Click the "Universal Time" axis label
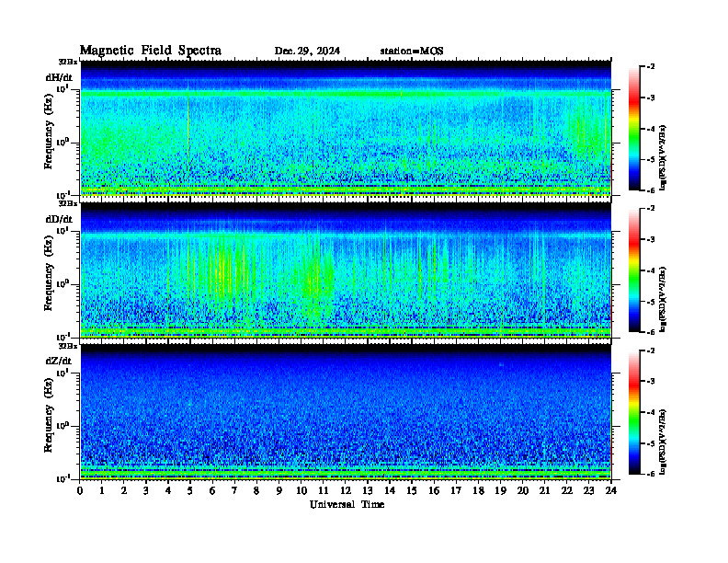Screen dimensions: 728x563 click(x=347, y=504)
